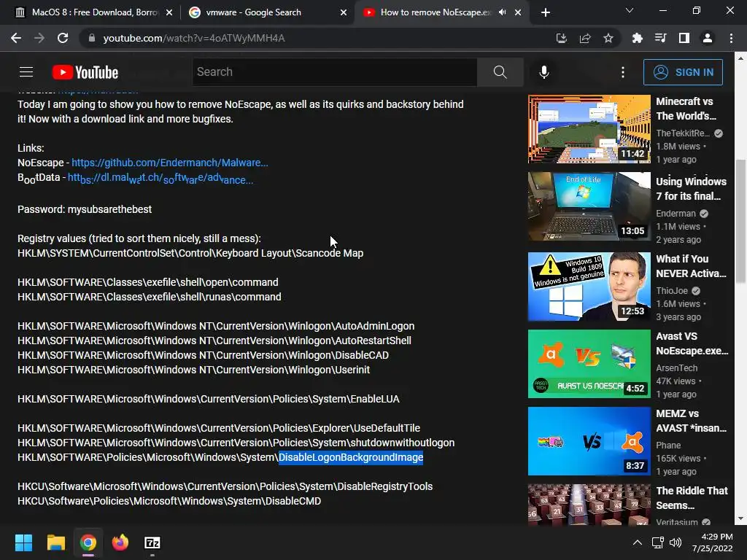This screenshot has height=560, width=747.
Task: Open Minecraft vs The World's video thumbnail
Action: pyautogui.click(x=589, y=128)
